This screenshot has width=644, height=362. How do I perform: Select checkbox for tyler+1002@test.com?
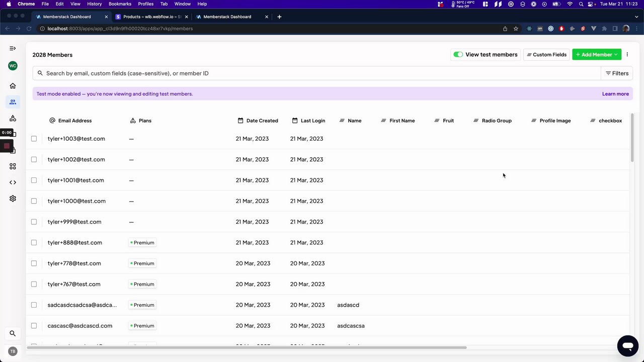click(x=34, y=159)
